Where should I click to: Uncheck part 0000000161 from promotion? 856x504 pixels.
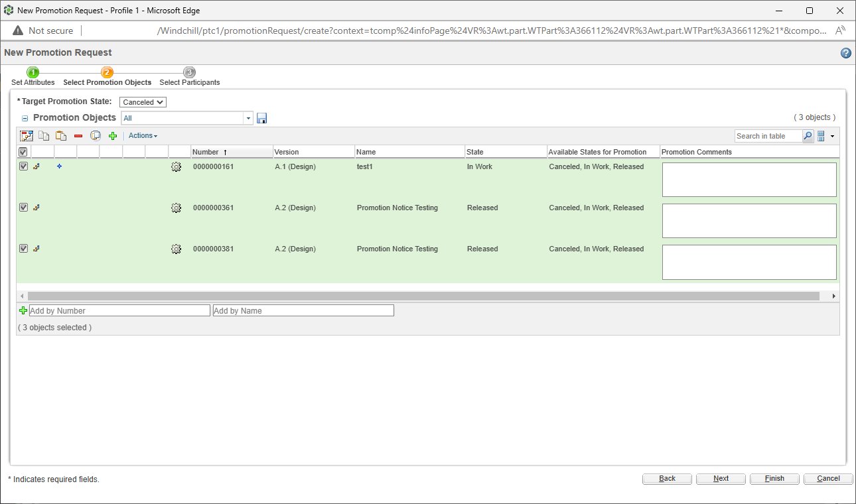(23, 166)
